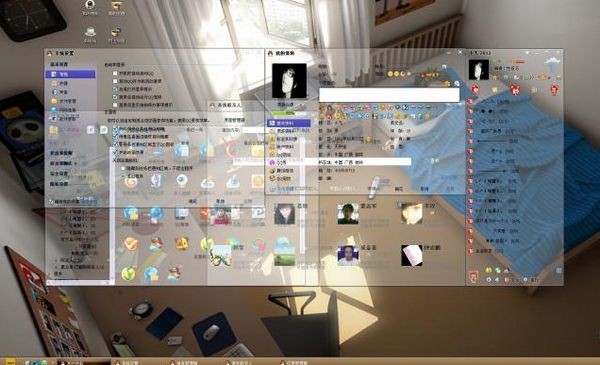
Task: Click the Cancel button in profile window
Action: [424, 189]
